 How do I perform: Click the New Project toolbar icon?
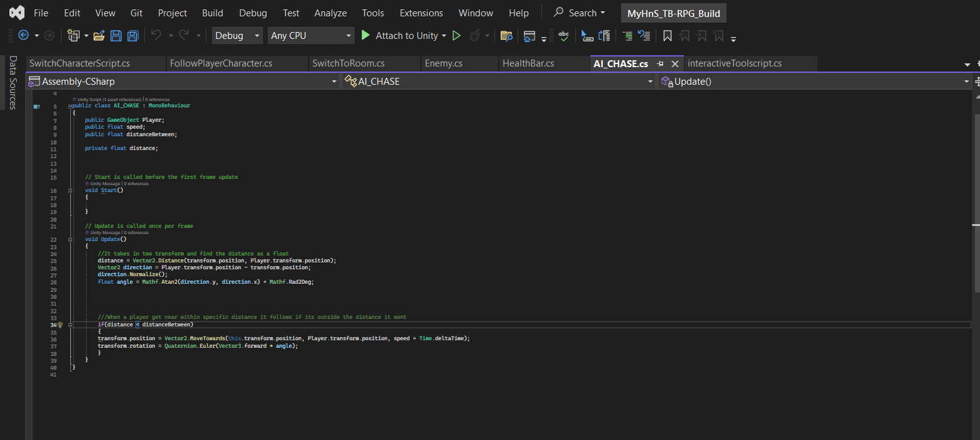[x=74, y=36]
